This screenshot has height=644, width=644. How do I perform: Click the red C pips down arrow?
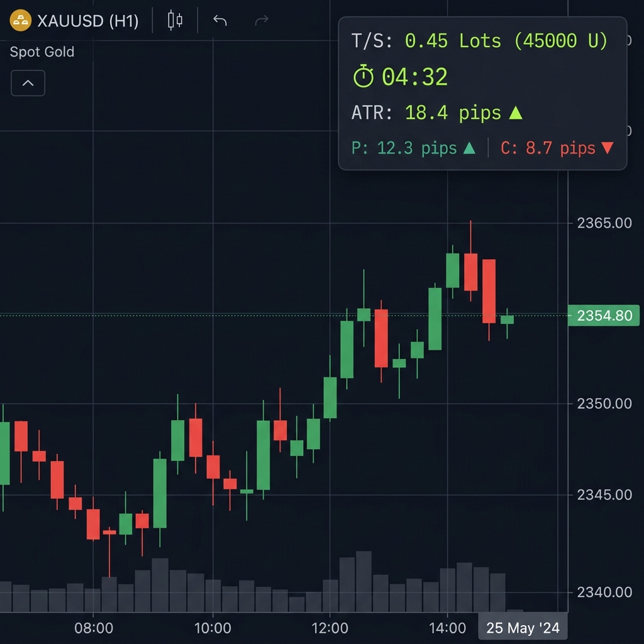coord(607,148)
